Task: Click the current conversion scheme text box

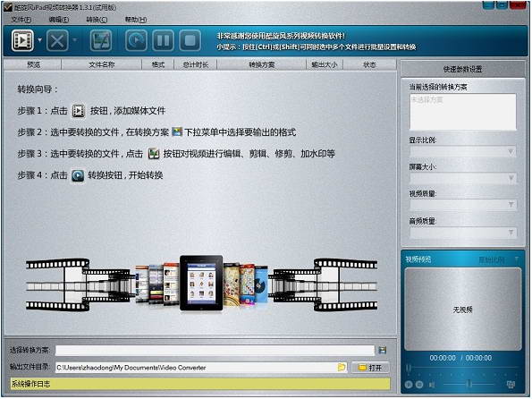Action: (463, 112)
